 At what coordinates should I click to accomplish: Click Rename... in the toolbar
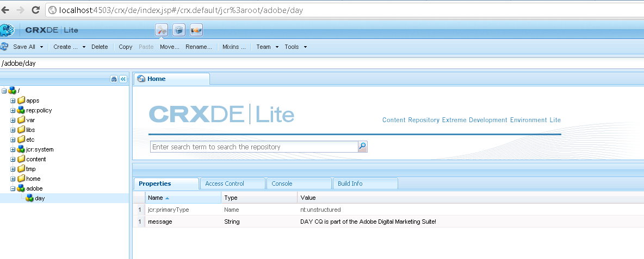coord(199,47)
